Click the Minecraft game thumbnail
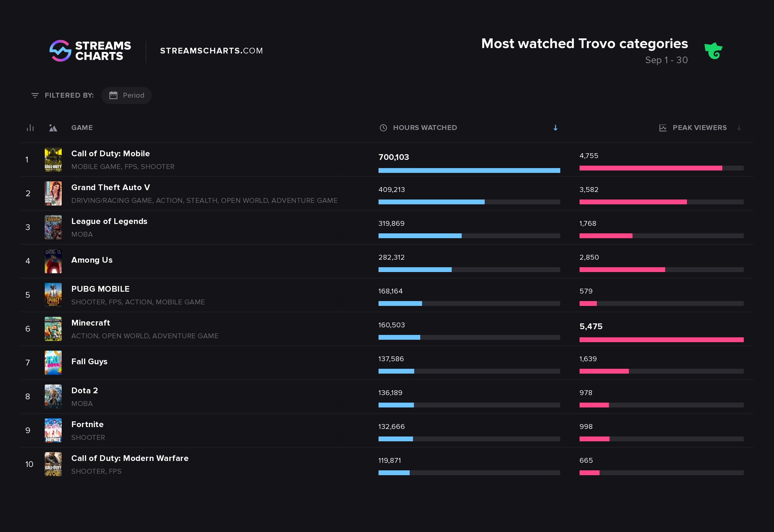Viewport: 774px width, 532px height. click(x=53, y=330)
